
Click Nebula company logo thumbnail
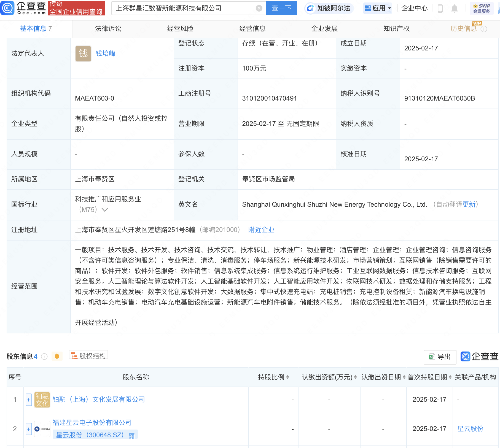(x=42, y=429)
